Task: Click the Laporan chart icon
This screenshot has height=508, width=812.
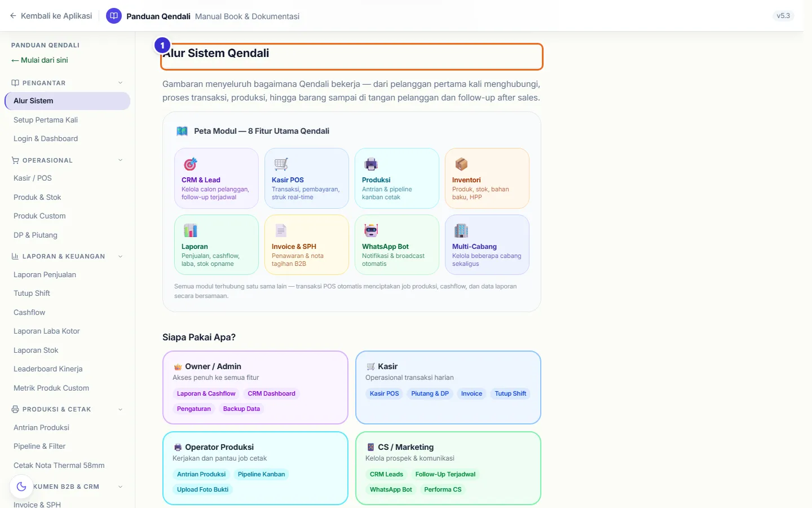Action: 191,231
